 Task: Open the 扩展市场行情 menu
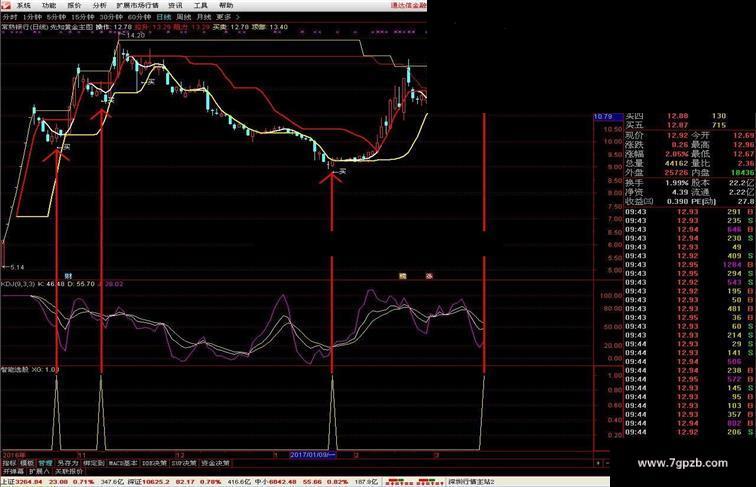pos(137,6)
